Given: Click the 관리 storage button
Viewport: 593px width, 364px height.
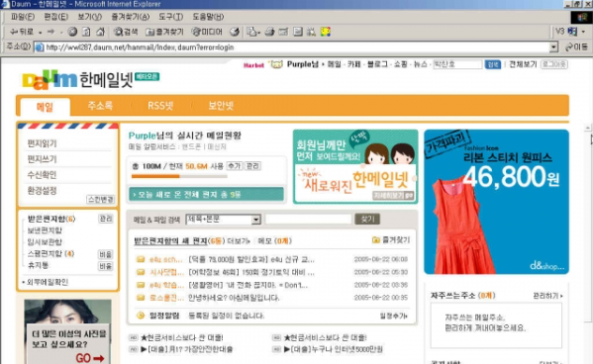Looking at the screenshot, I should (x=252, y=165).
